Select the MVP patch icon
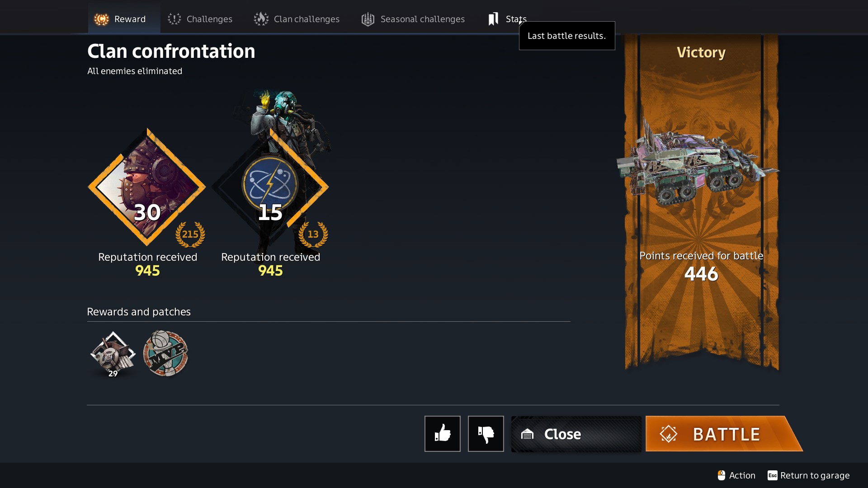Image resolution: width=868 pixels, height=488 pixels. point(165,353)
